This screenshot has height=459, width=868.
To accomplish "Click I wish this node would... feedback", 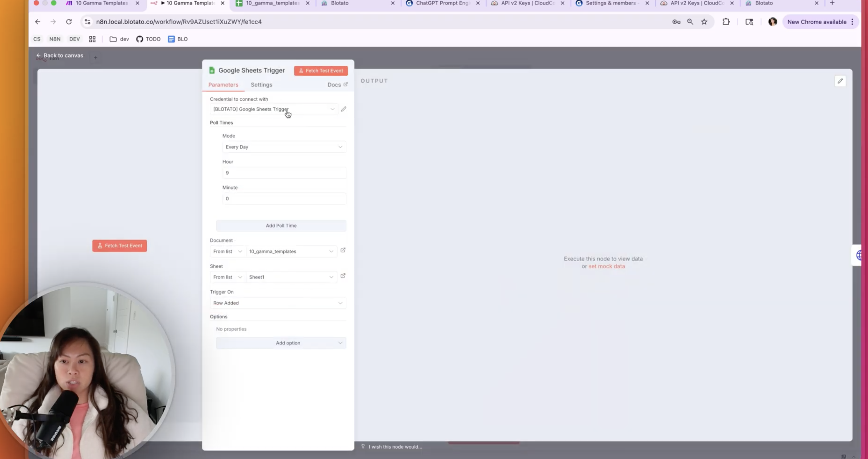I will (392, 446).
